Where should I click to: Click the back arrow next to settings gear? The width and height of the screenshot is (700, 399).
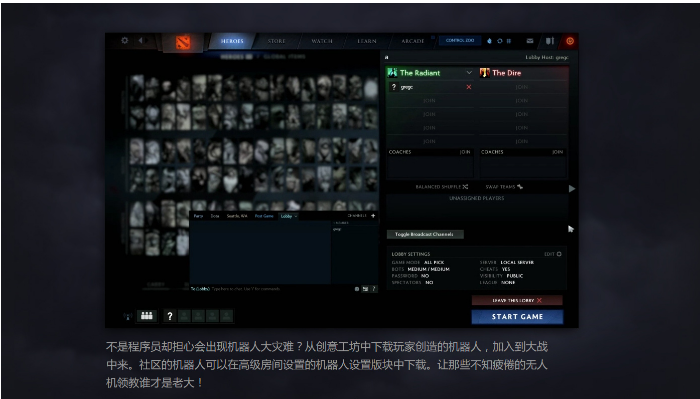[140, 41]
